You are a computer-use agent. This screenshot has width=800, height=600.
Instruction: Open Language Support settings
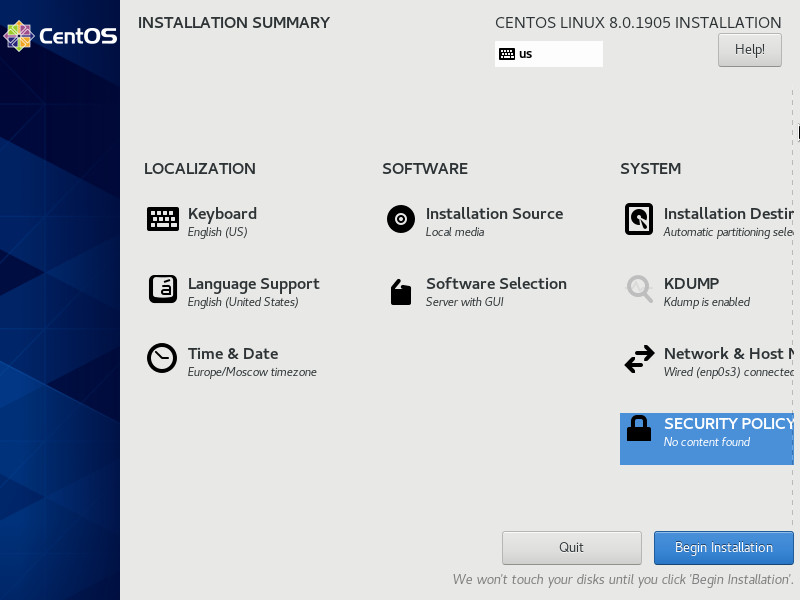coord(254,284)
